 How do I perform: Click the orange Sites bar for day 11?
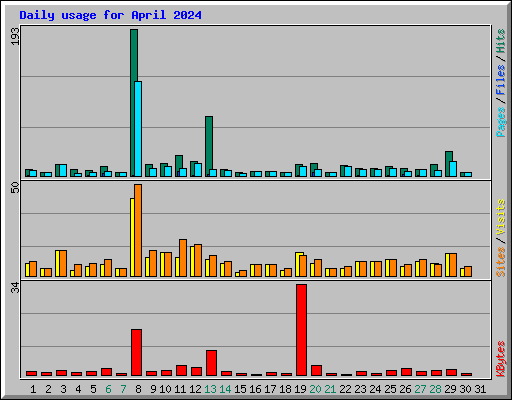(x=183, y=258)
